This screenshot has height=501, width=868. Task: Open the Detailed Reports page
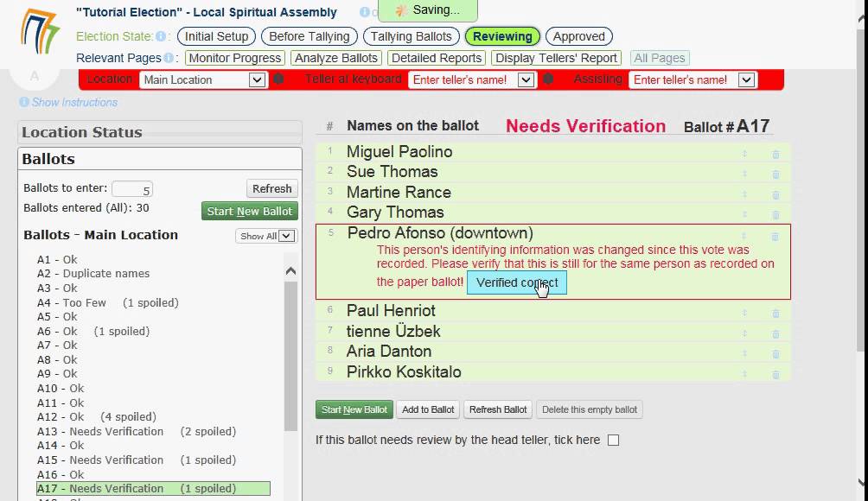pyautogui.click(x=437, y=58)
